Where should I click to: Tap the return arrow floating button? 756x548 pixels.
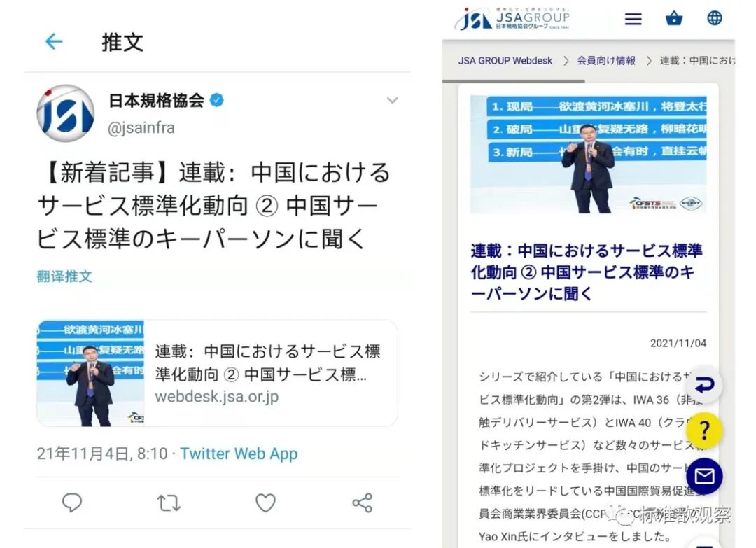coord(704,385)
